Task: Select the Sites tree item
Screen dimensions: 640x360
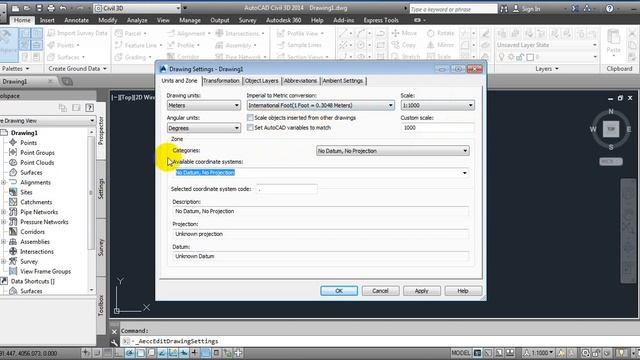Action: point(26,192)
